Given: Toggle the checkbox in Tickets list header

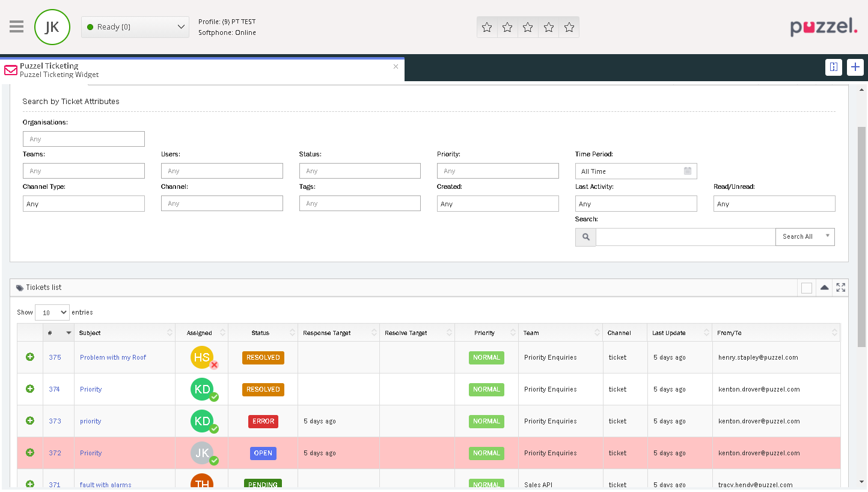Looking at the screenshot, I should [806, 288].
